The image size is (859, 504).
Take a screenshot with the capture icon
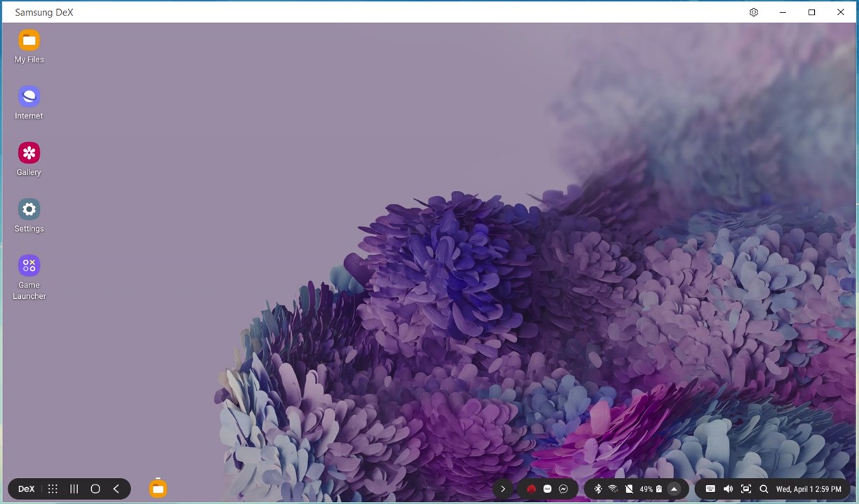[746, 489]
